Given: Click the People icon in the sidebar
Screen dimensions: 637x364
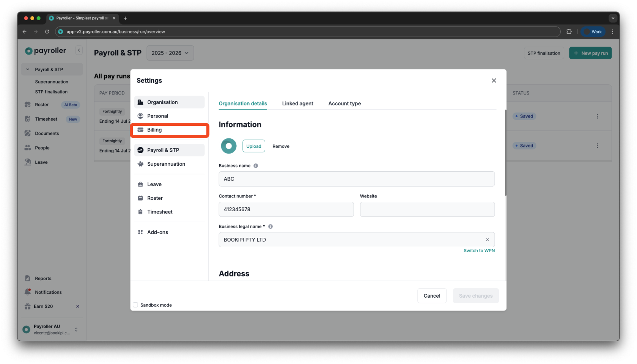Looking at the screenshot, I should 28,147.
